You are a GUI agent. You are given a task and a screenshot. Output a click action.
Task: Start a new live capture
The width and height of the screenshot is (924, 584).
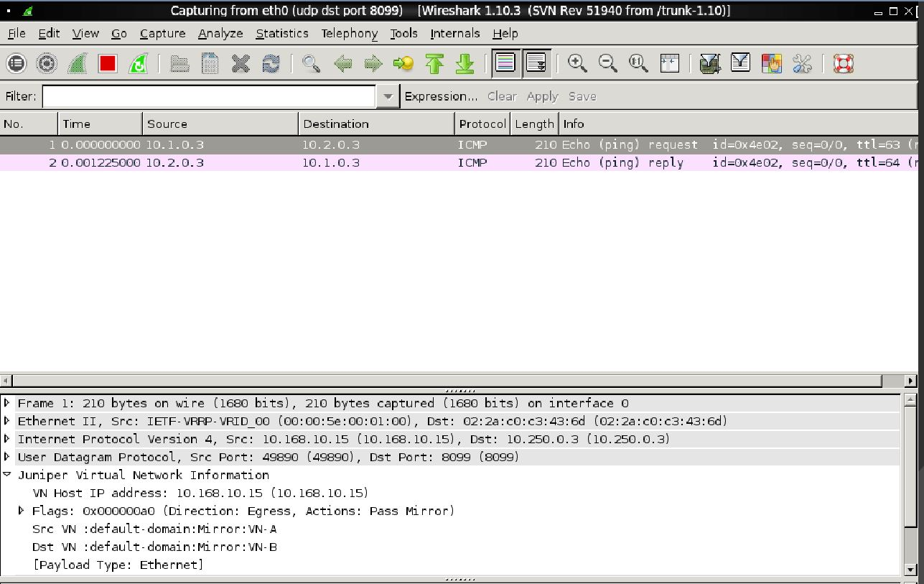coord(77,64)
